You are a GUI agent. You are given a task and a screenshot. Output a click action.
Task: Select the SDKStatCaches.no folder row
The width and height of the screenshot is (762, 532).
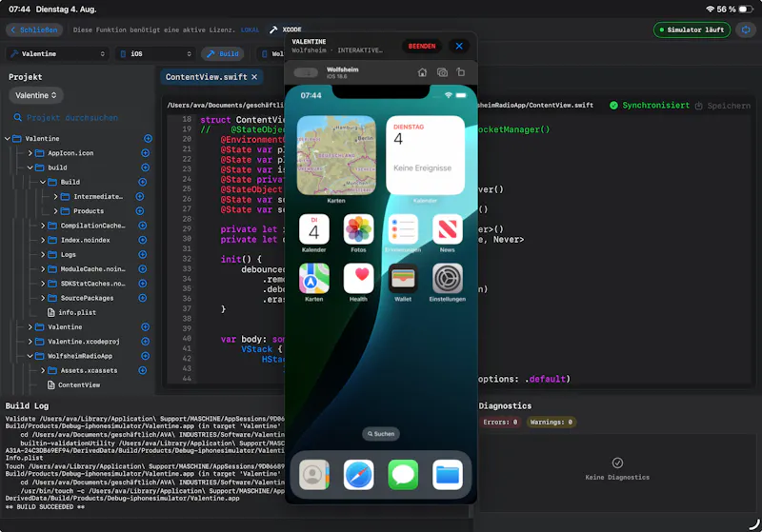(87, 284)
